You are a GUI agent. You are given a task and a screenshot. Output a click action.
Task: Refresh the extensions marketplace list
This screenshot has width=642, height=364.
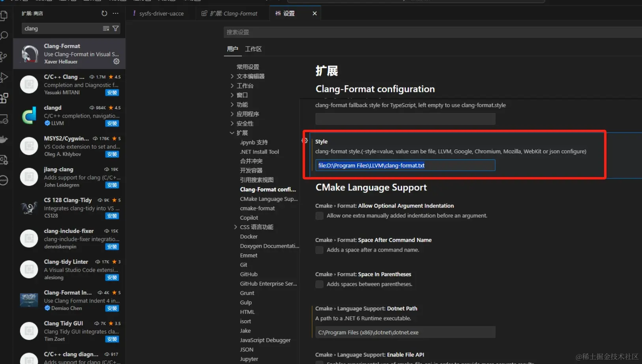[104, 13]
